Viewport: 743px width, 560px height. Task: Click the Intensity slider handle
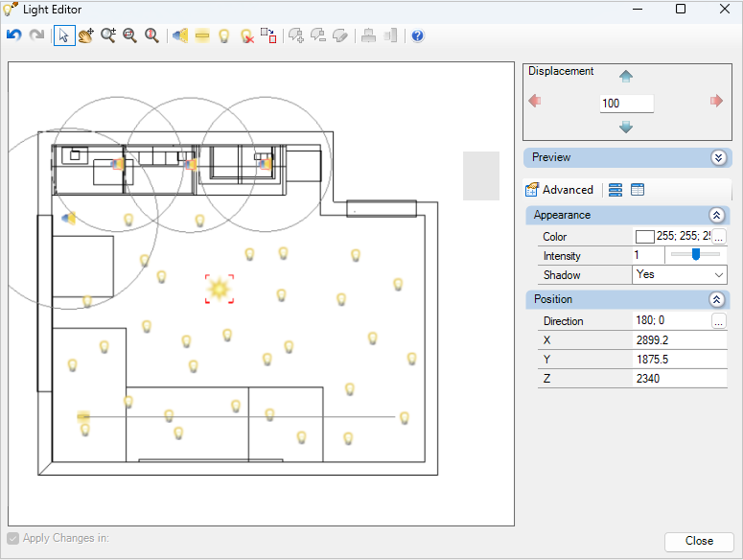tap(696, 254)
